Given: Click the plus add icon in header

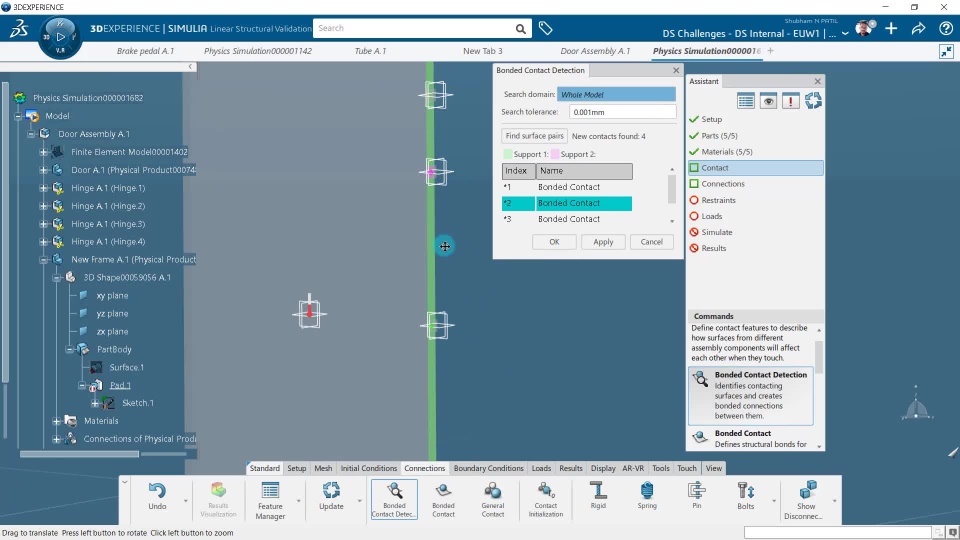Looking at the screenshot, I should (x=891, y=29).
